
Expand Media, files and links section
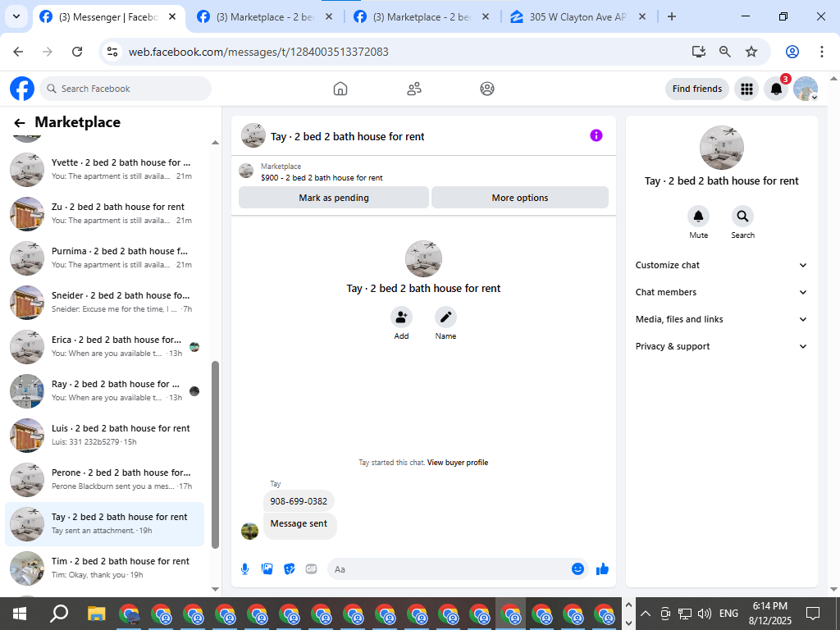(x=721, y=319)
